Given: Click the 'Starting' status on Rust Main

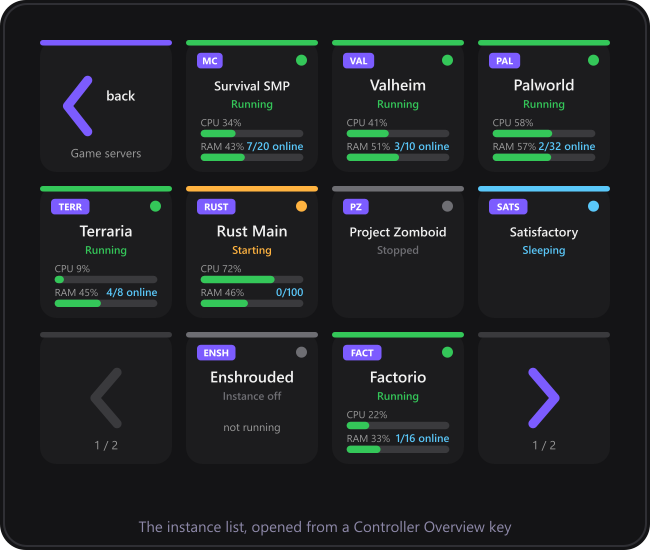Looking at the screenshot, I should click(252, 250).
